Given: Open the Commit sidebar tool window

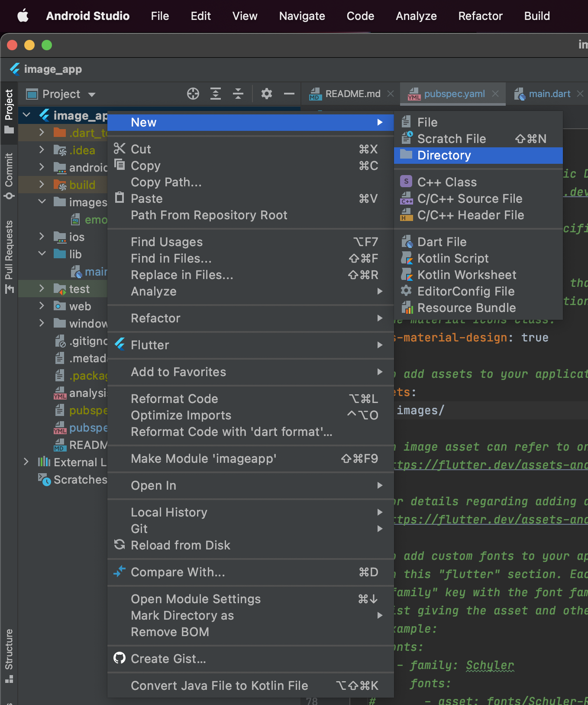Looking at the screenshot, I should (x=9, y=175).
